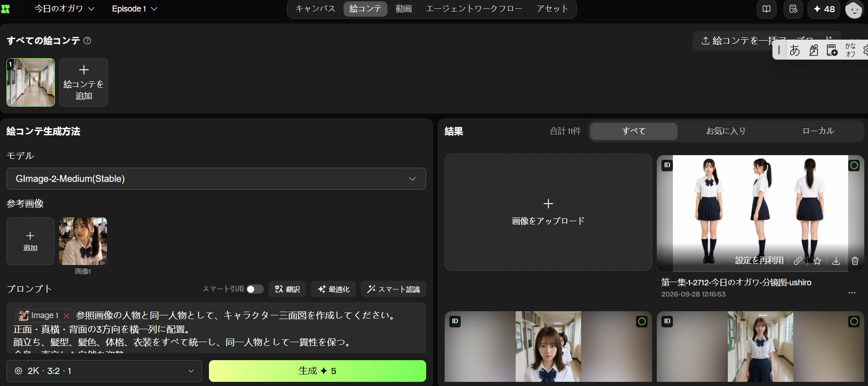Screen dimensions: 868x386
Task: Expand the GImage-2-Medium(Stable) model dropdown
Action: pos(216,179)
